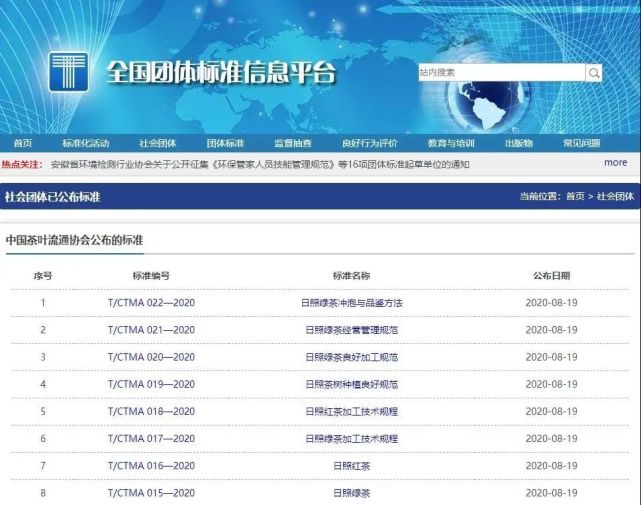Open the 社会团体 menu item
This screenshot has height=505, width=641.
(157, 143)
